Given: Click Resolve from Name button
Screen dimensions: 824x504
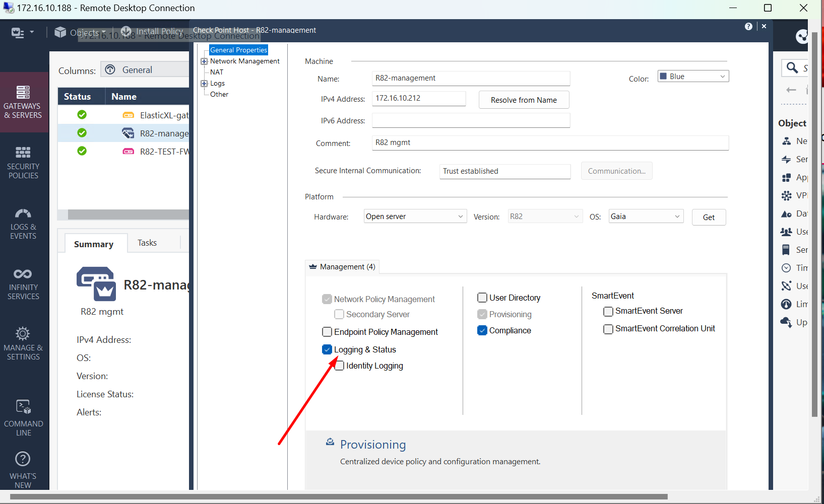Looking at the screenshot, I should pos(524,100).
